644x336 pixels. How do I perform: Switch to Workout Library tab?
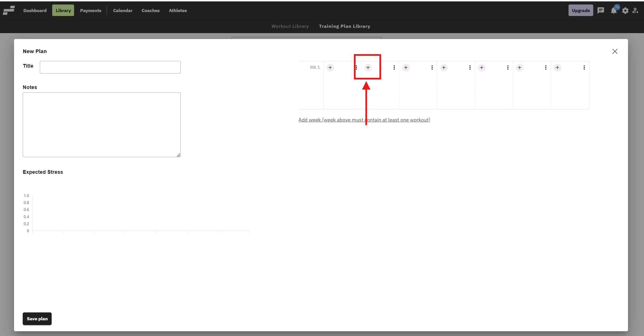coord(290,26)
